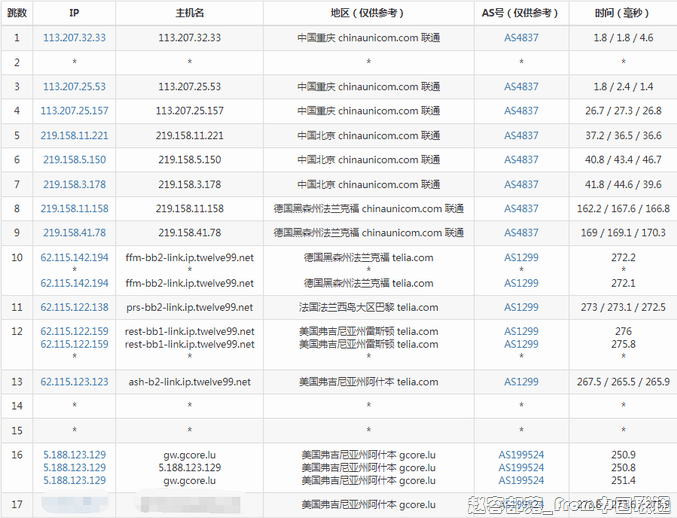This screenshot has width=677, height=518.
Task: Select time value 1.8 / 1.8 / 4.6
Action: pos(623,38)
